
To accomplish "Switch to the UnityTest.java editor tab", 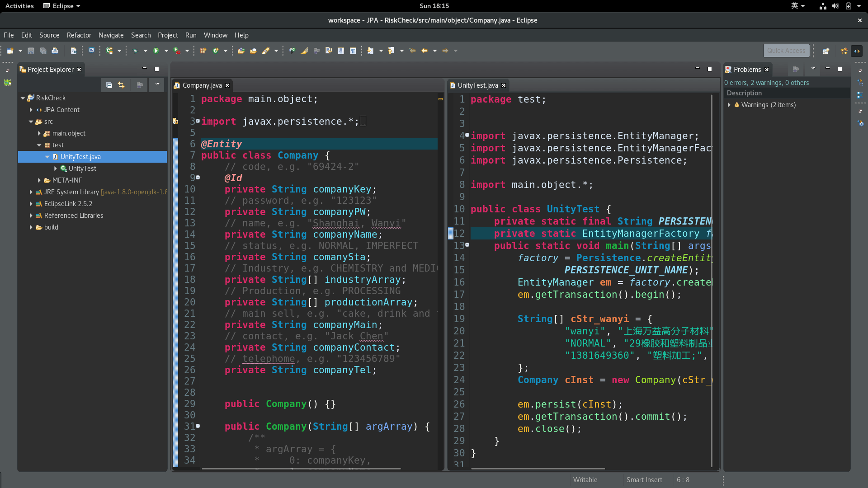I will (477, 85).
